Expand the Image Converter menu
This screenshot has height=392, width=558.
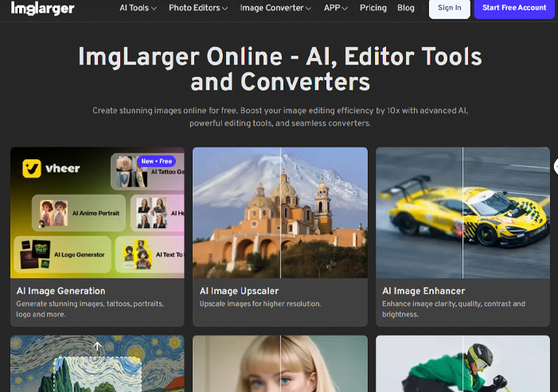tap(276, 8)
